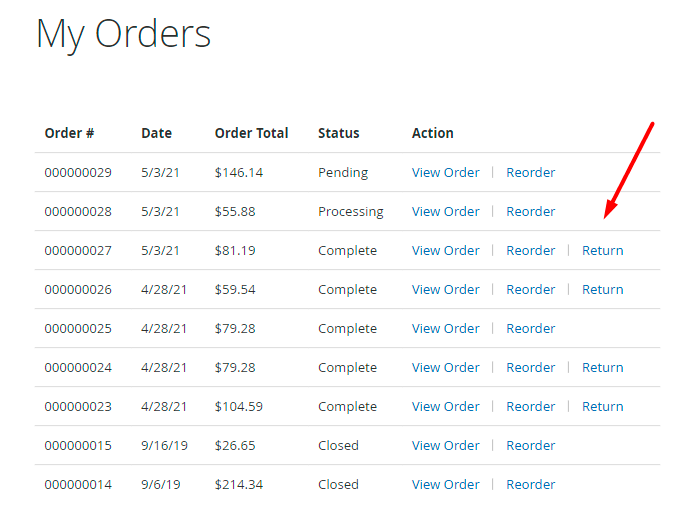Reorder order 000000014
This screenshot has width=684, height=514.
530,484
